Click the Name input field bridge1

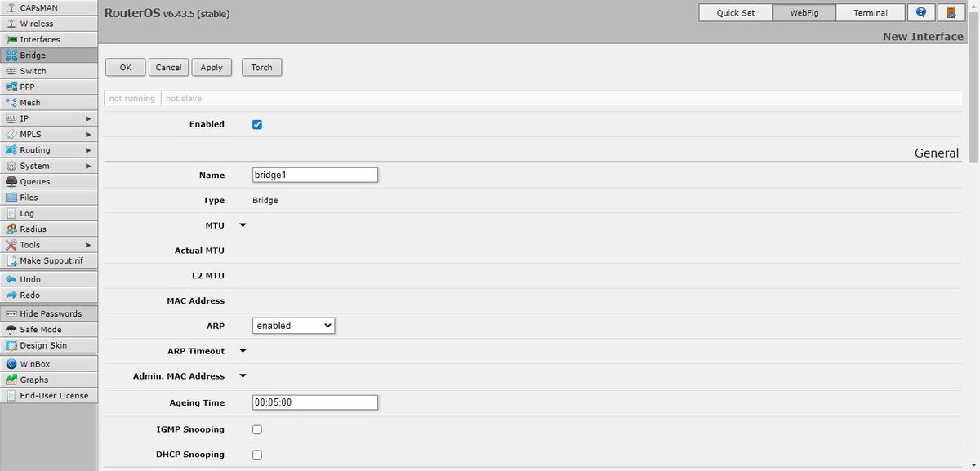(x=315, y=175)
